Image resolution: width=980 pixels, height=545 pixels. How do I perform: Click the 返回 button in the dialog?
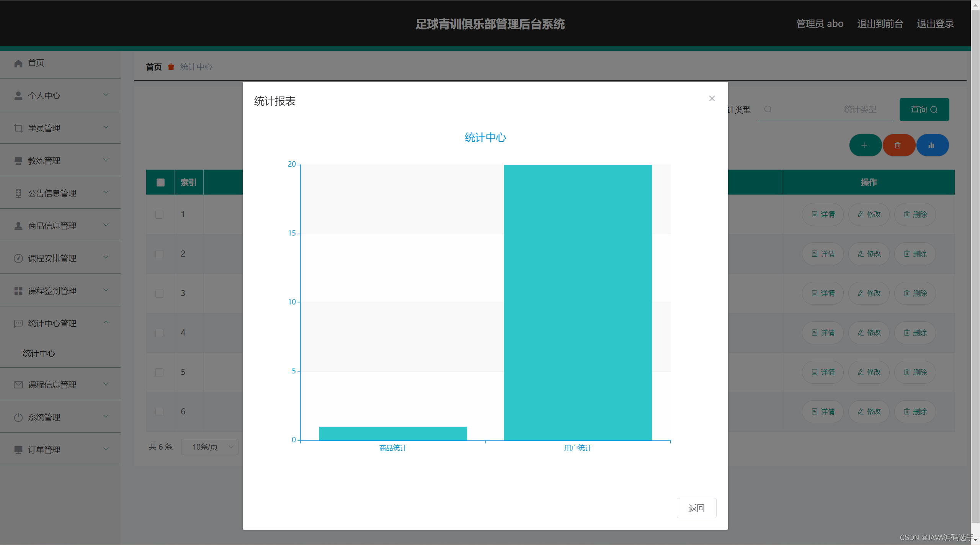696,508
